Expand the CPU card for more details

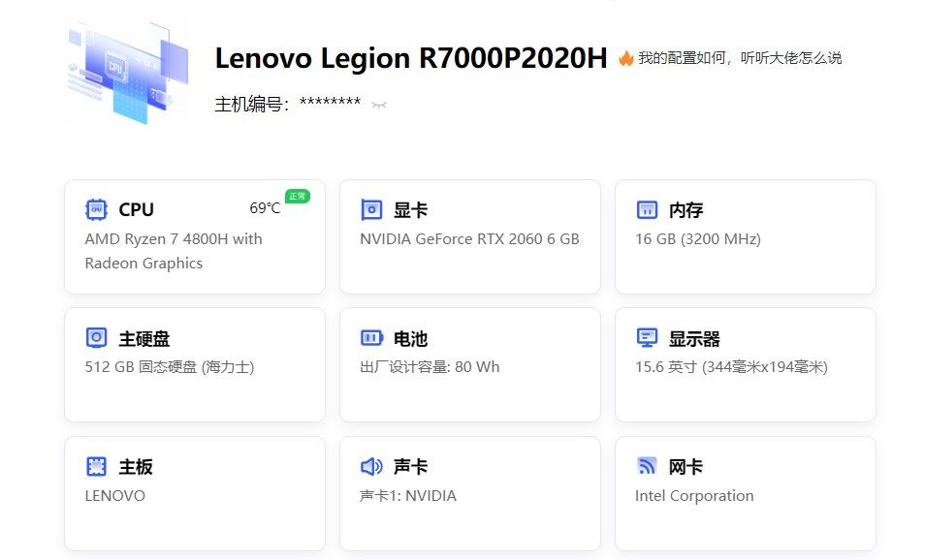tap(194, 235)
